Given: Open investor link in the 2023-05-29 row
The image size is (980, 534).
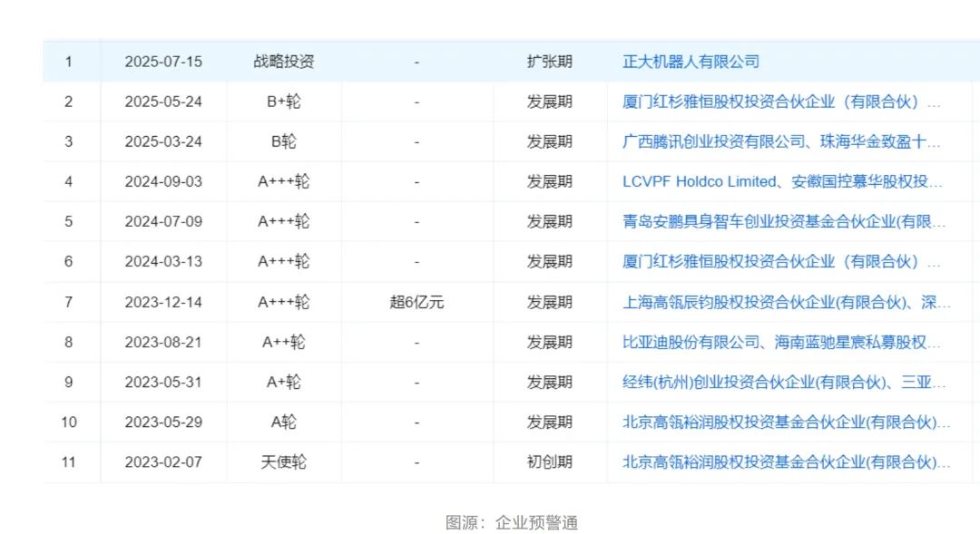Looking at the screenshot, I should [x=786, y=422].
